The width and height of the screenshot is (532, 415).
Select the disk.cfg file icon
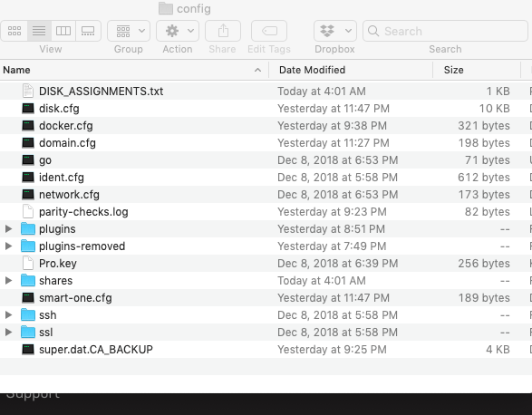[28, 109]
